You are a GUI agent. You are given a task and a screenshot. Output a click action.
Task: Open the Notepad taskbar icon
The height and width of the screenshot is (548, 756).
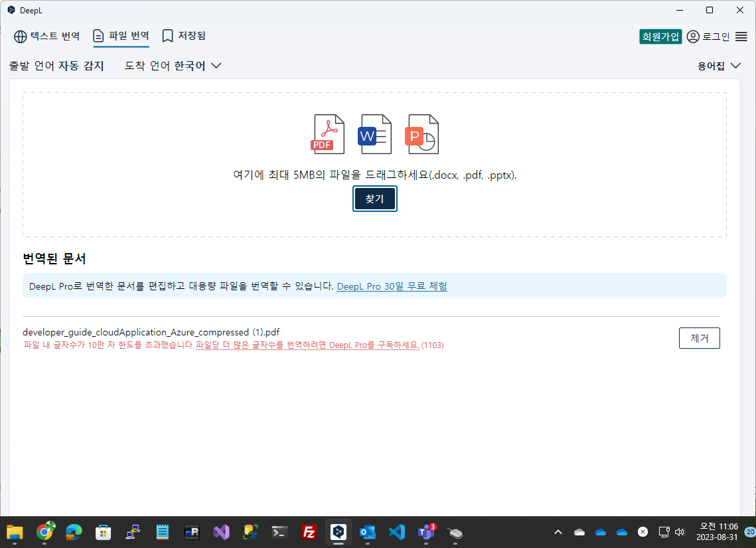[x=162, y=532]
